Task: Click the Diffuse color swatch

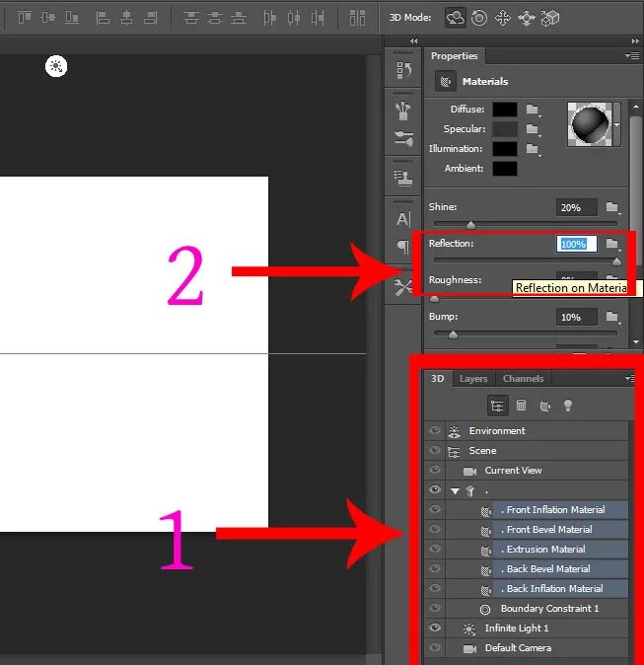Action: pyautogui.click(x=505, y=110)
